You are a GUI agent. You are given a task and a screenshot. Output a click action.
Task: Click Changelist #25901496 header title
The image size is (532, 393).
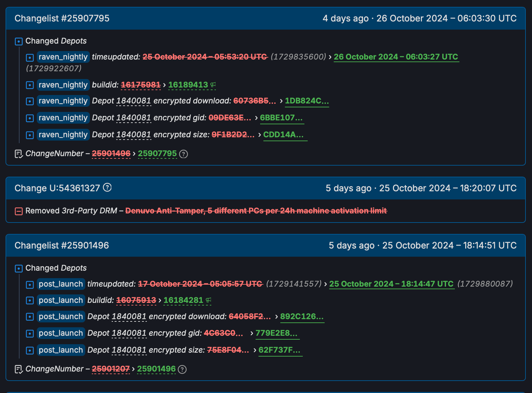[62, 245]
